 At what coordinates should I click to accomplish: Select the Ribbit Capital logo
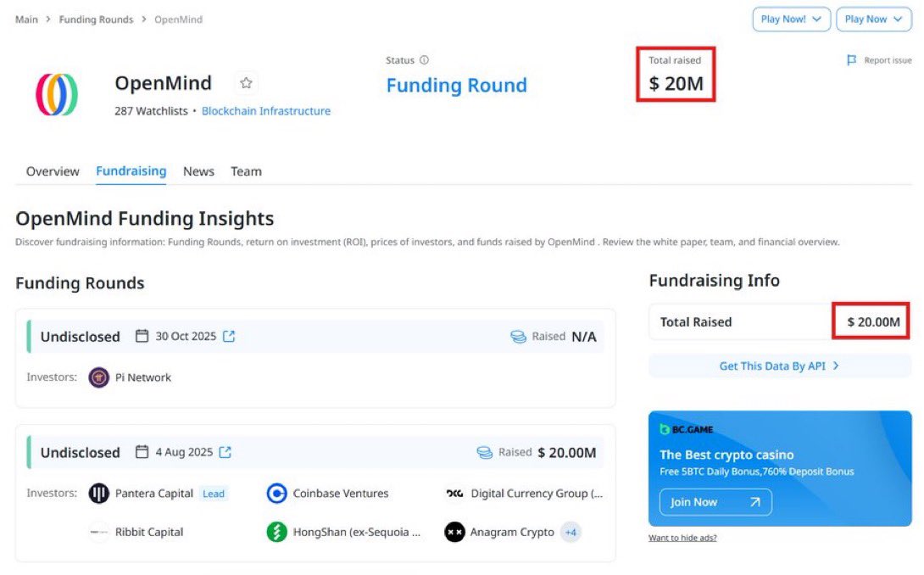[x=98, y=532]
